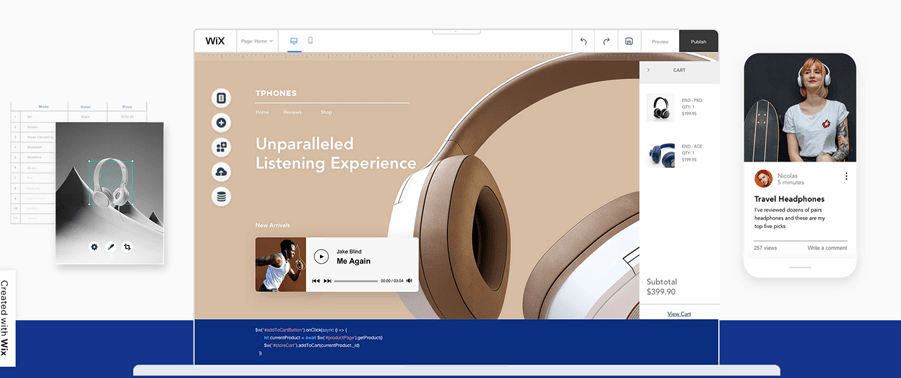The width and height of the screenshot is (901, 378).
Task: Click the save icon in toolbar
Action: [x=629, y=41]
